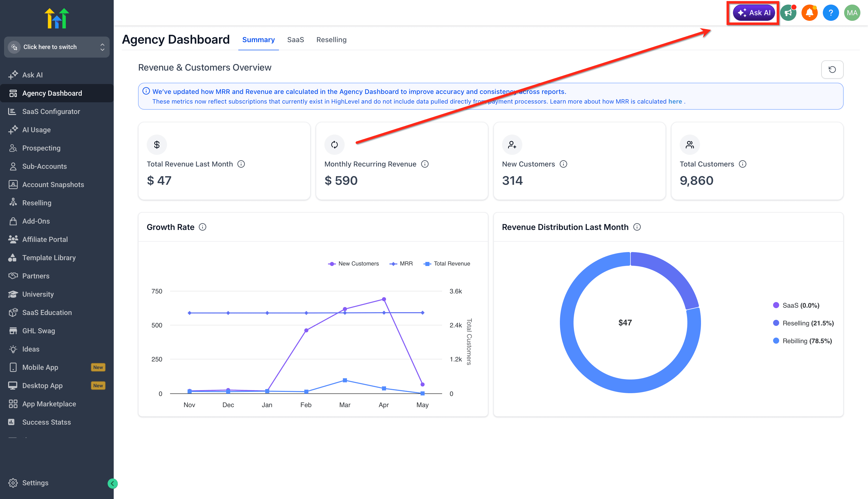Open the MA user profile avatar

852,13
